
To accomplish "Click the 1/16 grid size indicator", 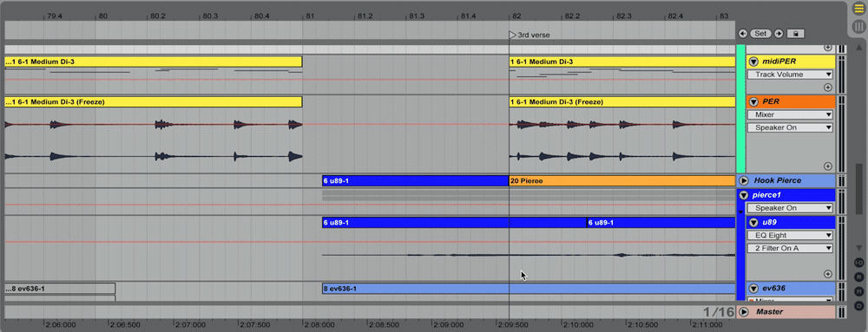I will click(719, 312).
